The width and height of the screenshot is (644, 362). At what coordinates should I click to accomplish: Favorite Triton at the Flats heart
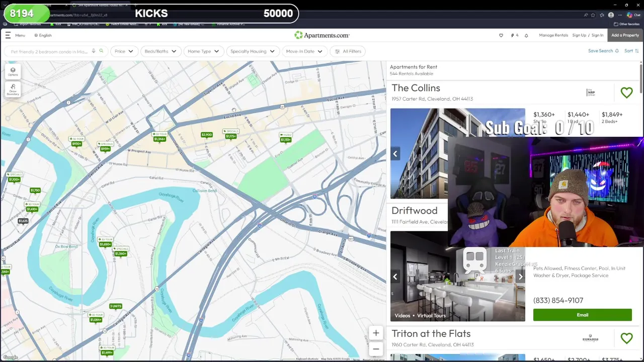pyautogui.click(x=626, y=338)
